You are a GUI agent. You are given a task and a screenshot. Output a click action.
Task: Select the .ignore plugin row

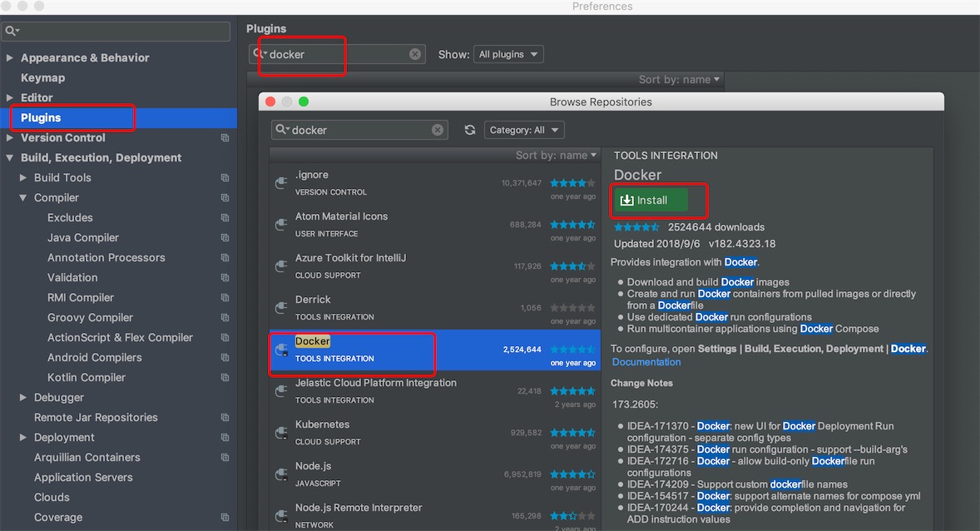435,183
